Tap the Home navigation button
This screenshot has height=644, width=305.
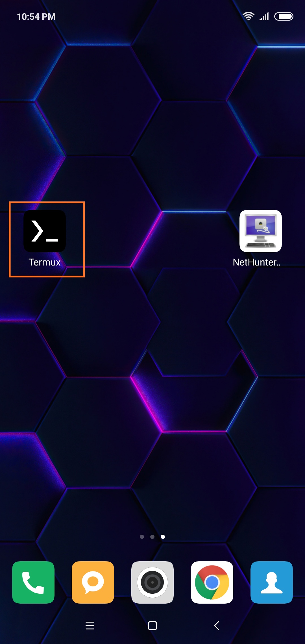point(152,626)
